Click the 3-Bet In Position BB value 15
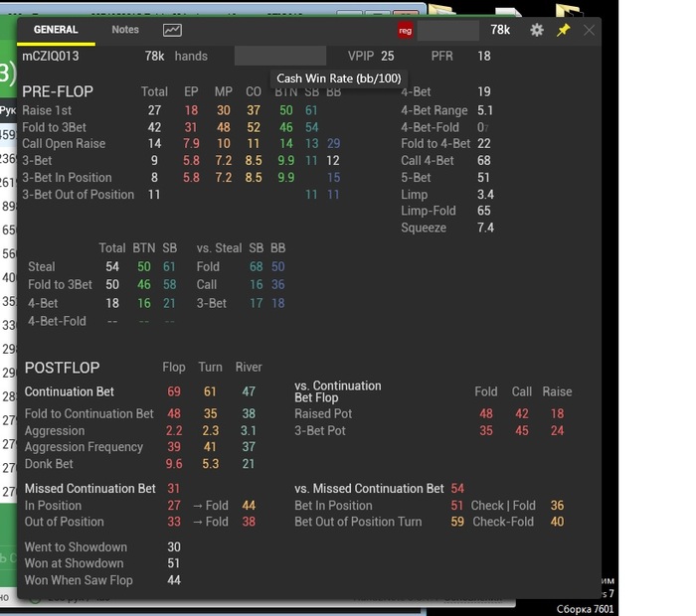696x616 pixels. tap(333, 178)
